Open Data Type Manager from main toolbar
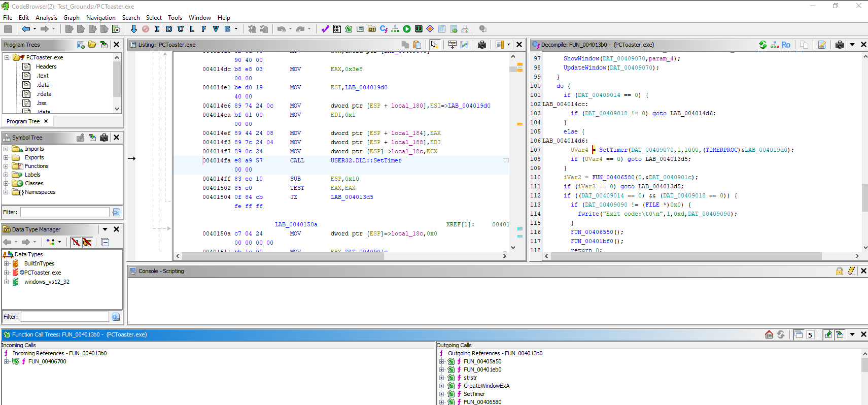The height and width of the screenshot is (405, 868). [x=372, y=29]
